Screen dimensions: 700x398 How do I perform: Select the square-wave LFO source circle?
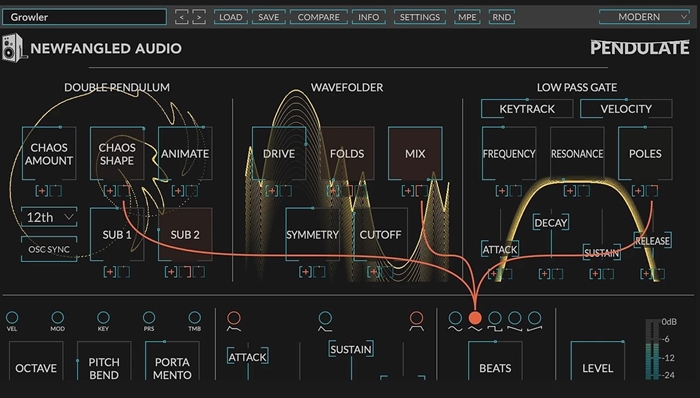pyautogui.click(x=495, y=318)
